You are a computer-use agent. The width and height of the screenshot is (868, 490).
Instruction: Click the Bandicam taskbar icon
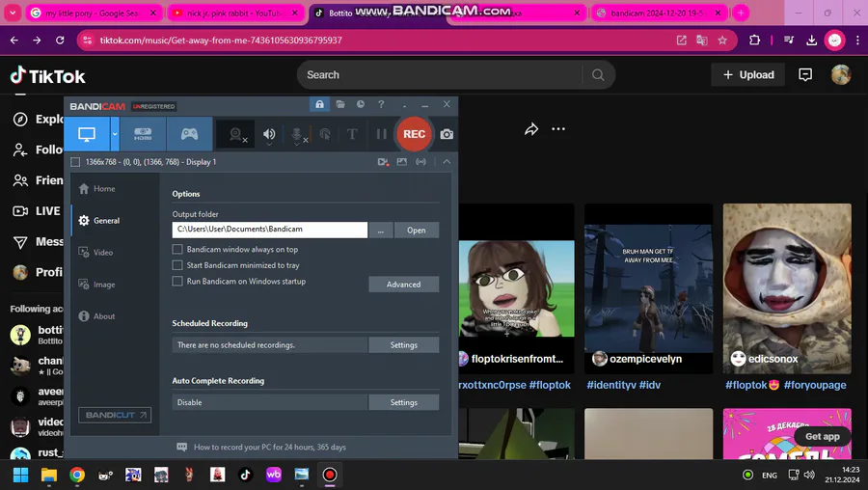(330, 475)
